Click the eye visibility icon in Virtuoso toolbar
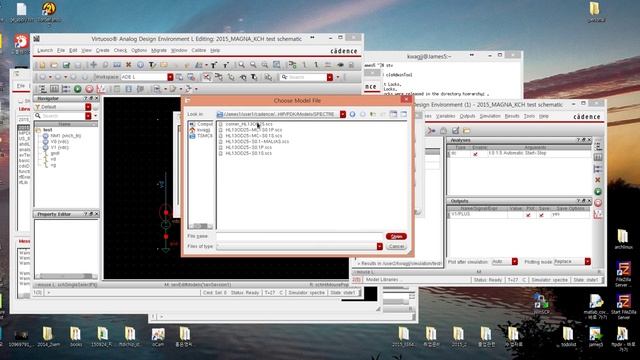The width and height of the screenshot is (640, 360). click(340, 65)
